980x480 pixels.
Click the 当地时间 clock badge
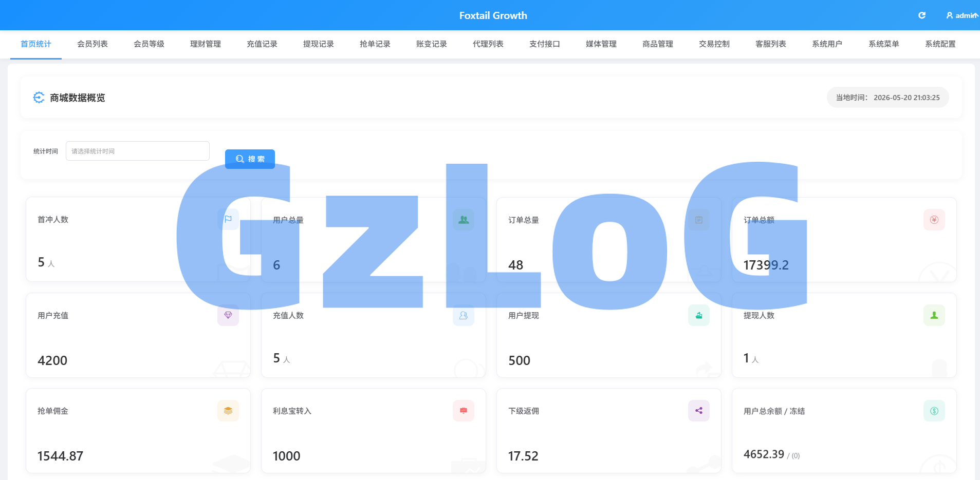pos(887,98)
